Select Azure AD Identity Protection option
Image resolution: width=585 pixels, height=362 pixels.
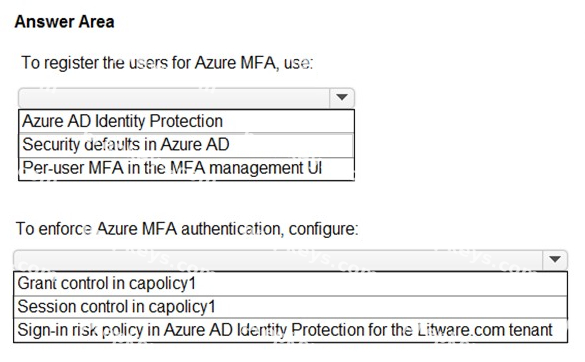186,121
